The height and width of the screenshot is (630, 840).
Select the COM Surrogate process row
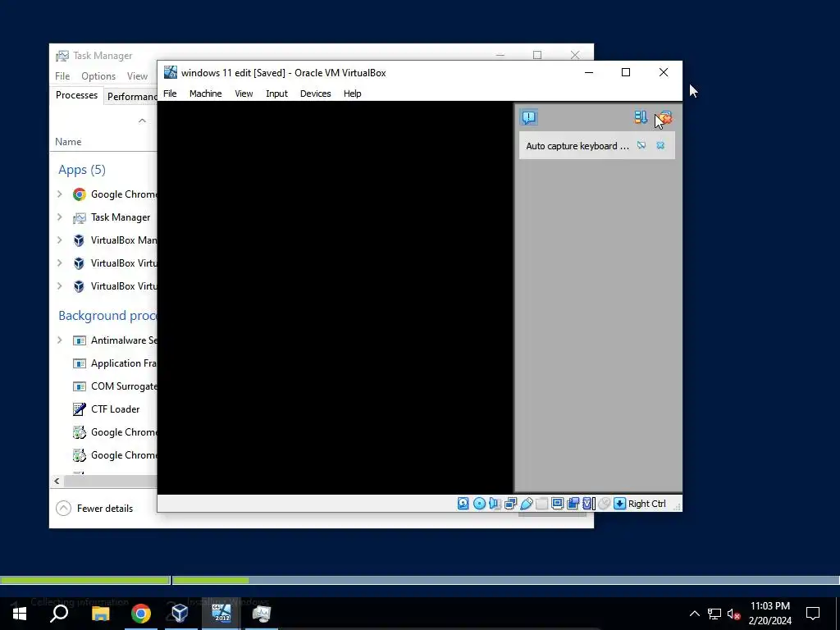point(103,386)
